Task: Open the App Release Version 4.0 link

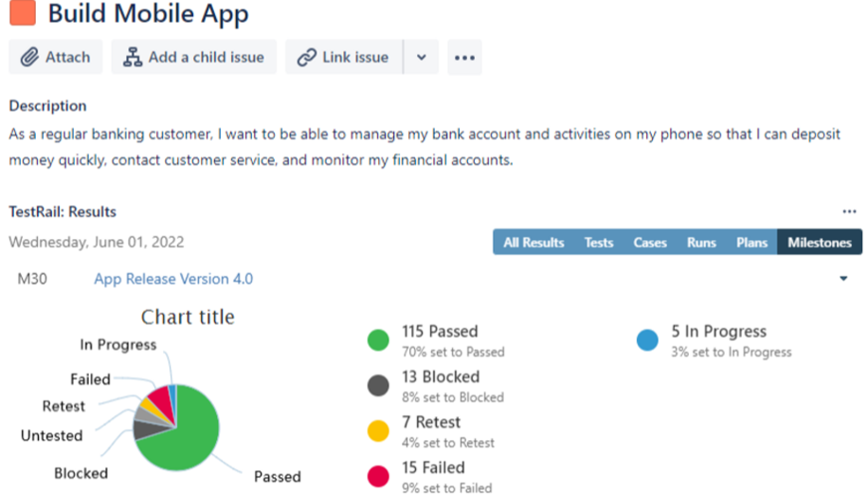Action: tap(173, 279)
